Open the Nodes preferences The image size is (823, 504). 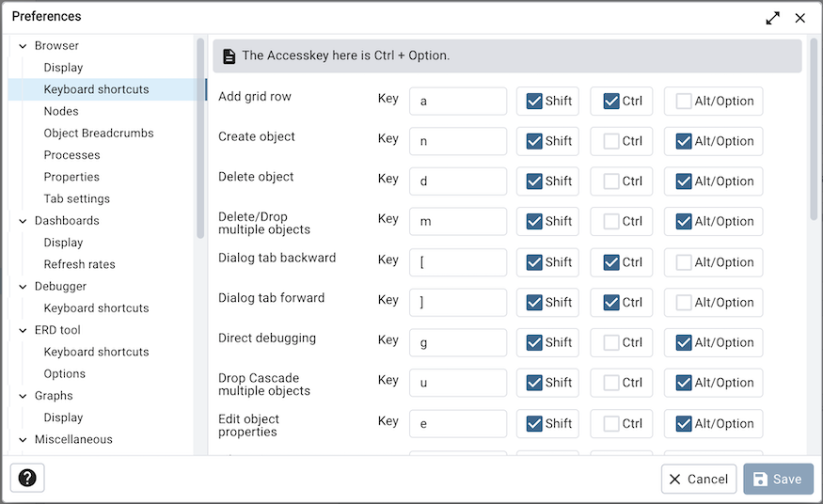(x=61, y=111)
